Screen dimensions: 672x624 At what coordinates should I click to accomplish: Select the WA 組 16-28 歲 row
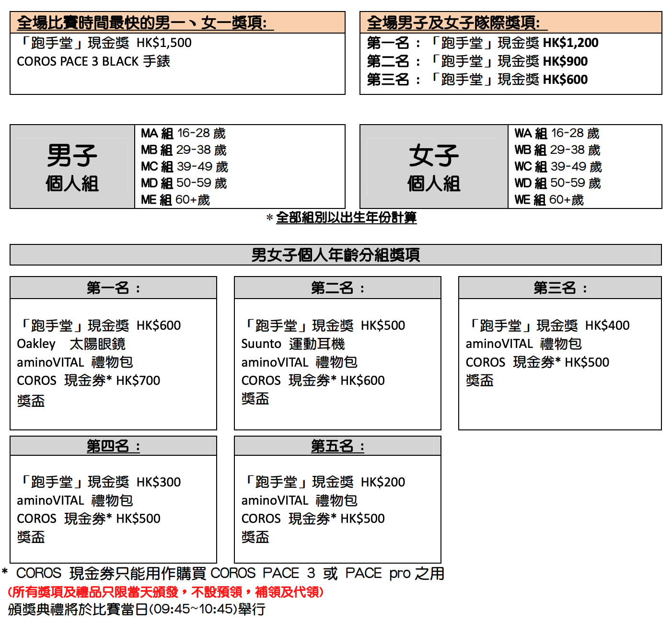coord(557,133)
